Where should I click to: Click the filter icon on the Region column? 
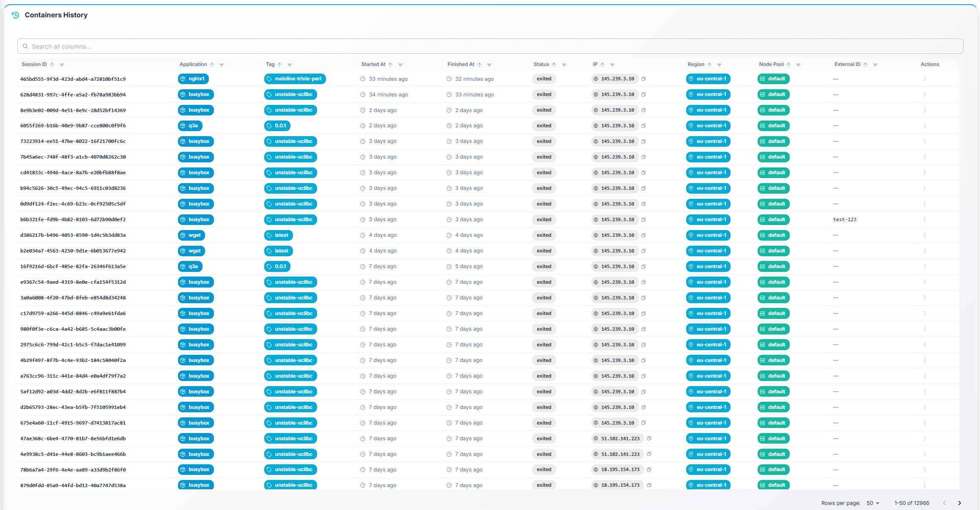[720, 64]
